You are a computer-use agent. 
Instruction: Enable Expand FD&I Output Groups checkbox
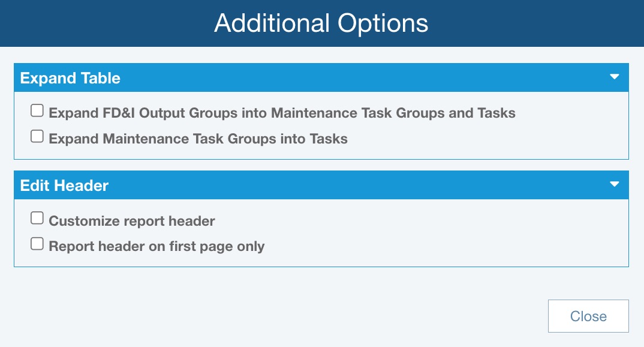pos(37,111)
